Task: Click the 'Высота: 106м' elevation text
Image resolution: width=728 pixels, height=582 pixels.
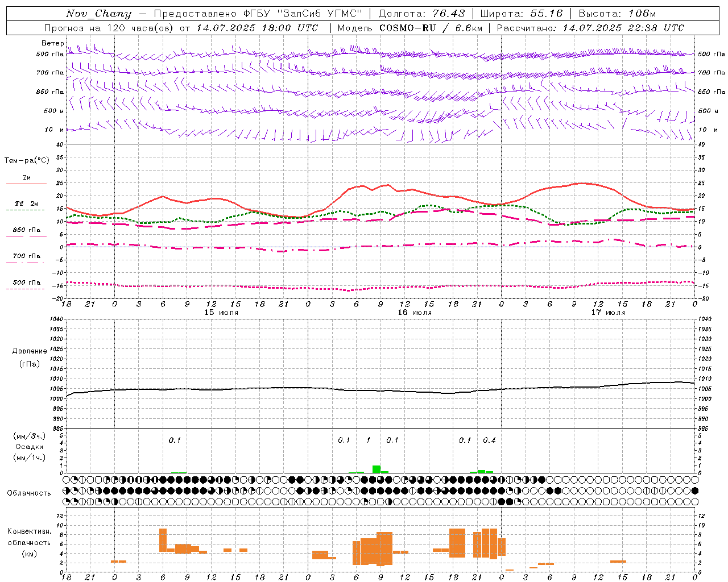Action: [617, 14]
